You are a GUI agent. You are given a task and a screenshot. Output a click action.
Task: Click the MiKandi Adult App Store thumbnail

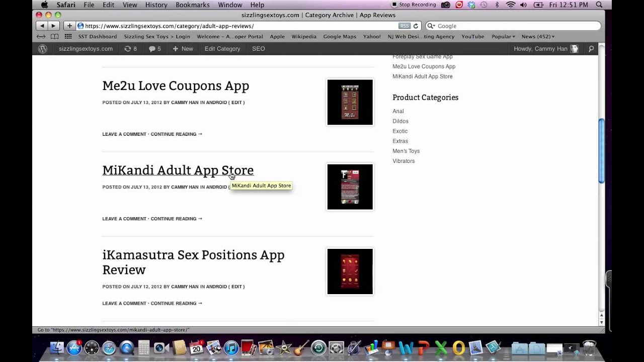point(350,187)
